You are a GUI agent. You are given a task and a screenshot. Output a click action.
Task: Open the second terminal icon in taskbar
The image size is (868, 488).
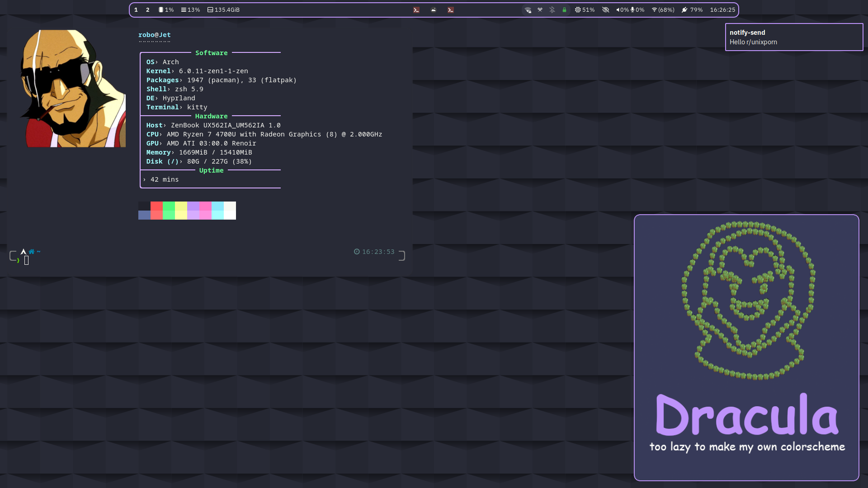click(x=451, y=10)
